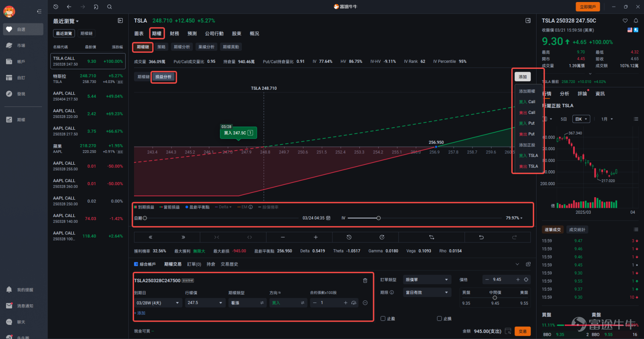Viewport: 644px width, 339px height.
Task: Open the 1月 range dropdown
Action: pyautogui.click(x=607, y=119)
